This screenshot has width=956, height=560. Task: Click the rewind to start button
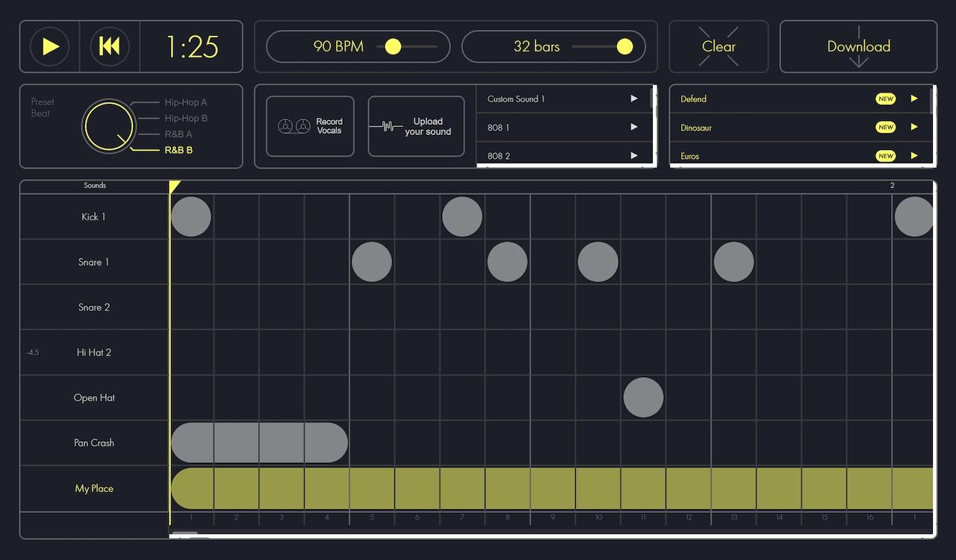pyautogui.click(x=110, y=46)
